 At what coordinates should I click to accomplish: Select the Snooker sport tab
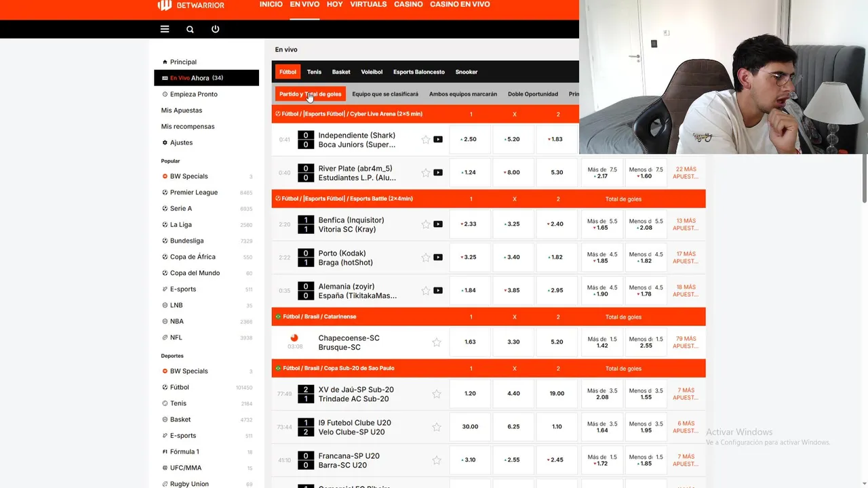click(467, 72)
